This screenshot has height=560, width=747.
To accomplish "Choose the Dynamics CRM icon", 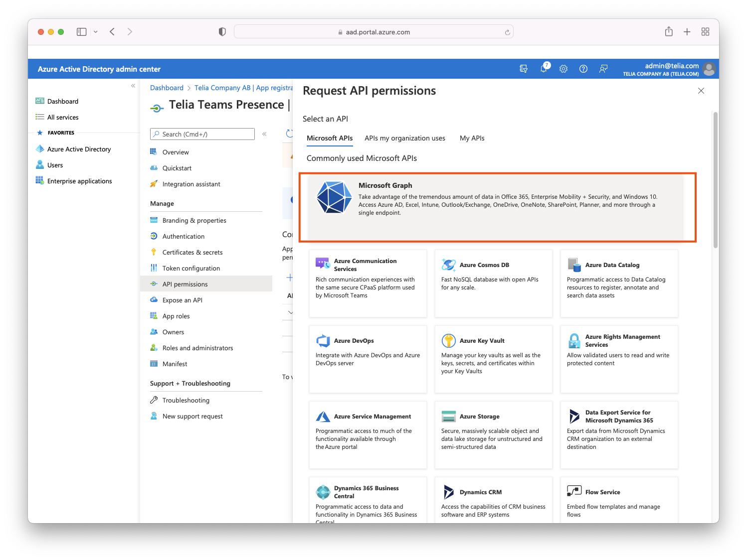I will pos(449,492).
